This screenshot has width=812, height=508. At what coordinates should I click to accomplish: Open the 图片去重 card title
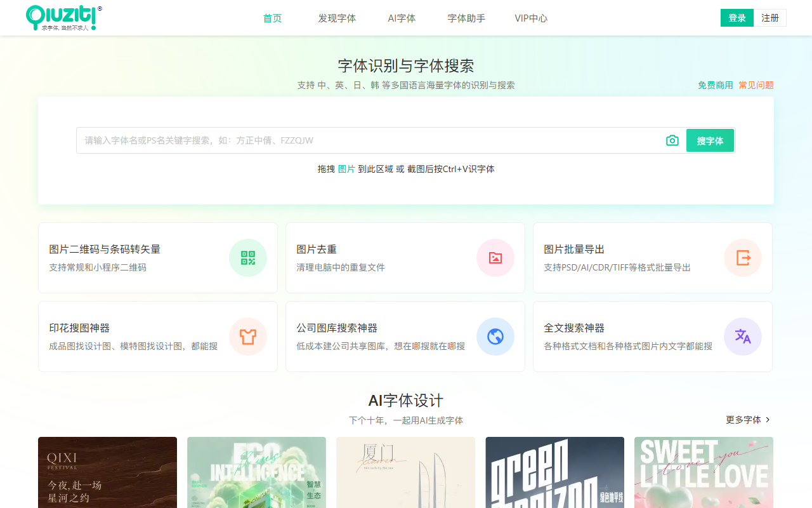coord(317,250)
